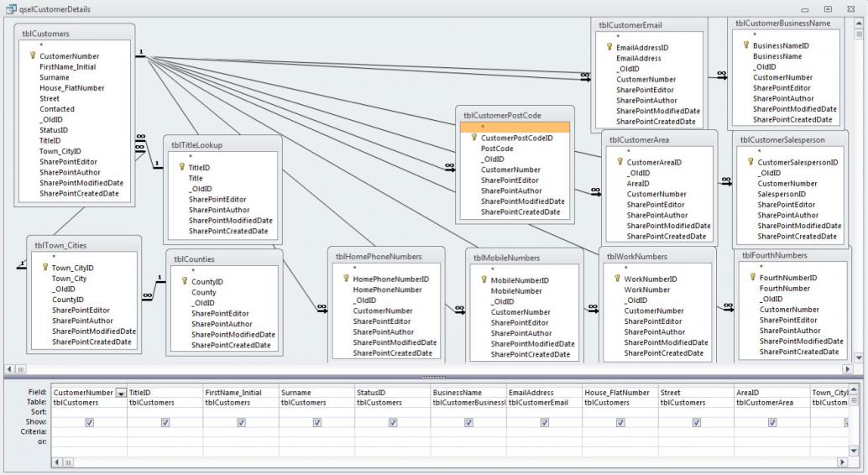
Task: Select Title field in tblTitleLookup
Action: pyautogui.click(x=196, y=178)
